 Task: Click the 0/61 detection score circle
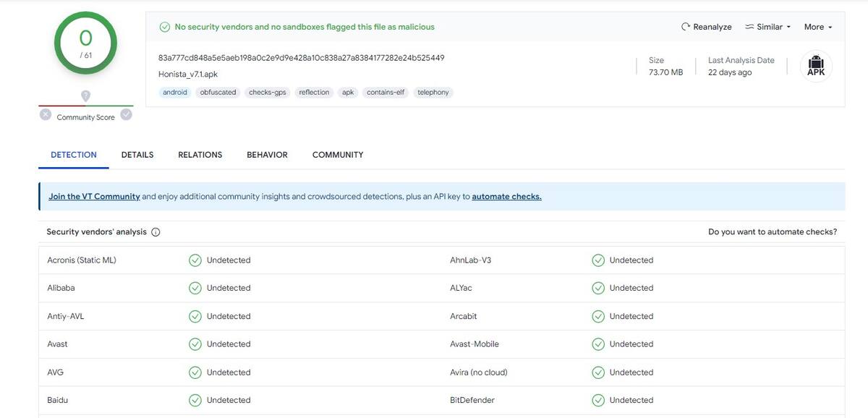(85, 42)
